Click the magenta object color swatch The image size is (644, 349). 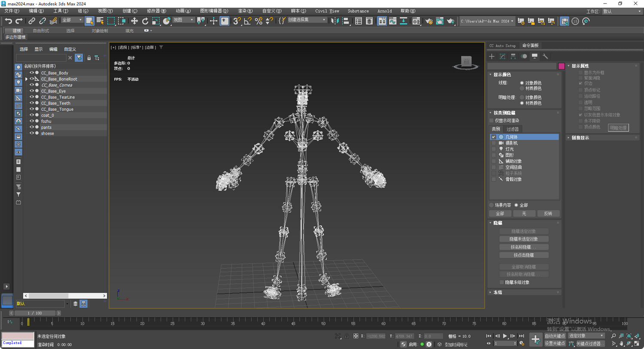561,66
